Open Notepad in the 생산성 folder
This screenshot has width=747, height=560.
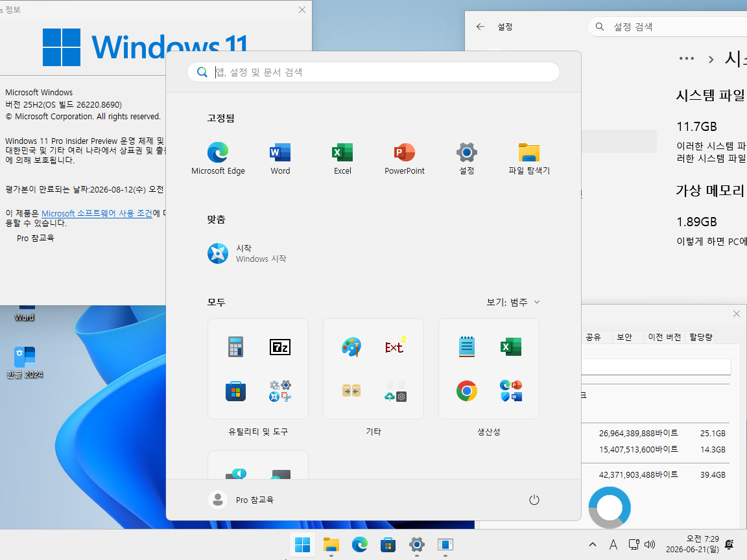coord(466,347)
